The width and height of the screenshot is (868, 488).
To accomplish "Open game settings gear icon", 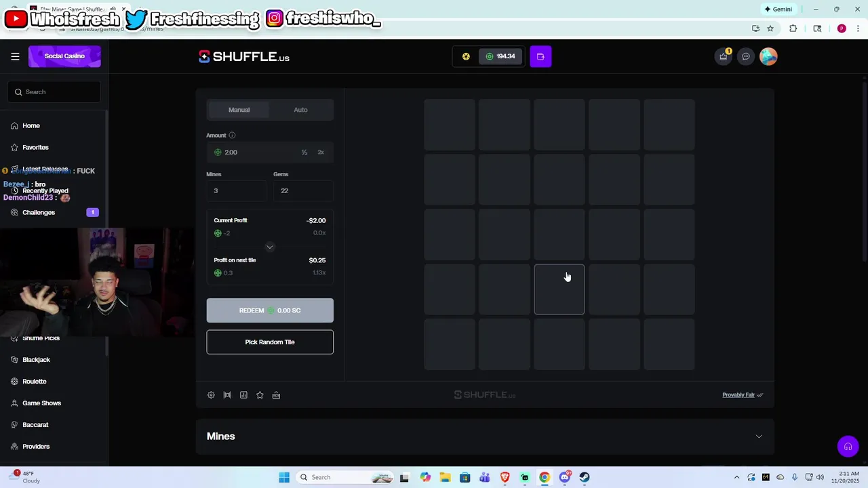I will [x=211, y=395].
